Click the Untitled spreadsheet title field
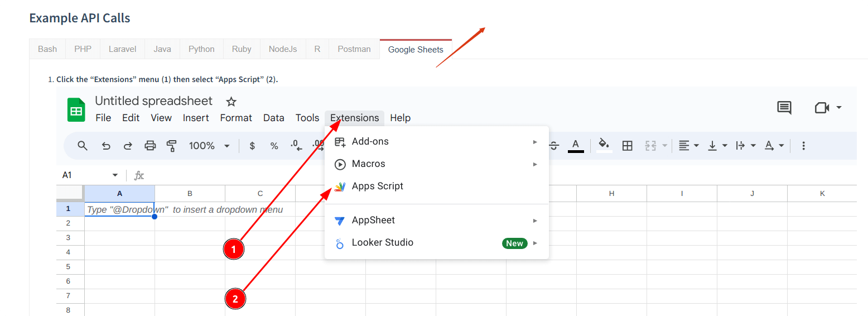 coord(154,101)
